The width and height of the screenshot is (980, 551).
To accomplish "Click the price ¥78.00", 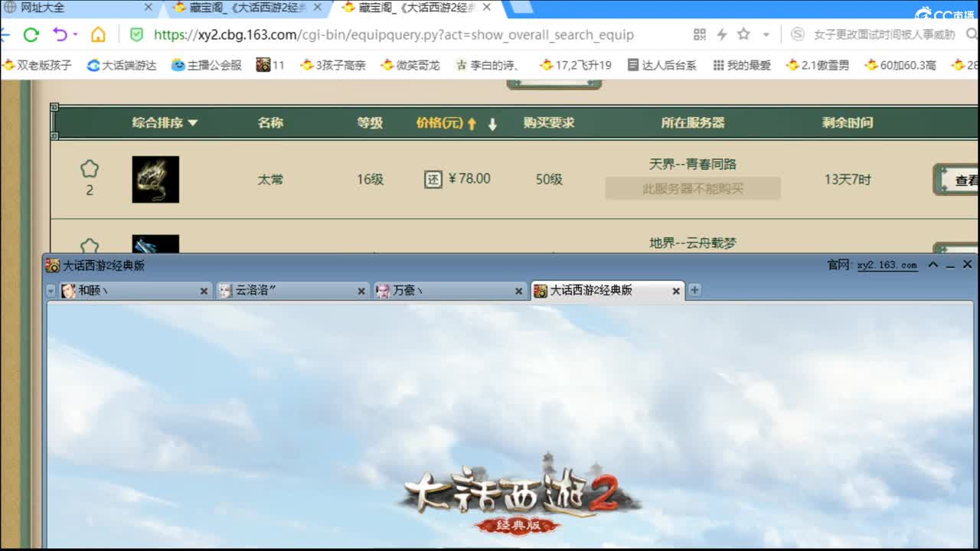I will click(x=469, y=178).
